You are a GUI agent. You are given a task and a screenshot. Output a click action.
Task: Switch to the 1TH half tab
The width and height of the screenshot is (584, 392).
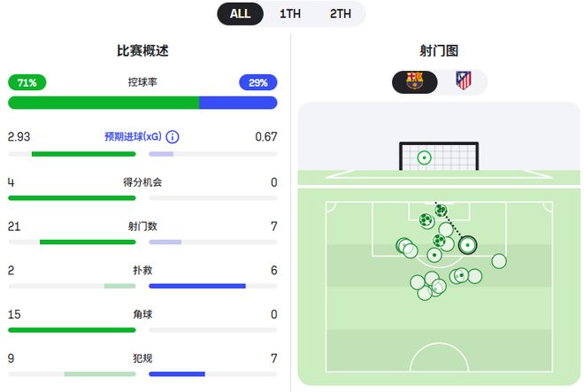[x=290, y=13]
